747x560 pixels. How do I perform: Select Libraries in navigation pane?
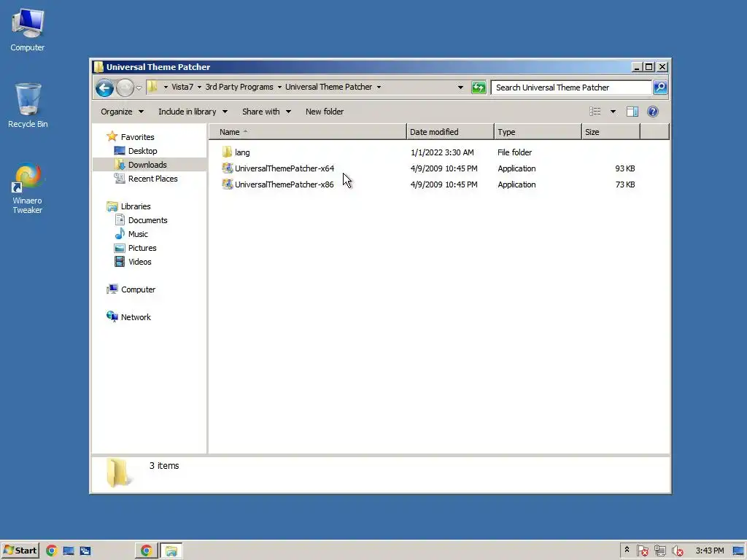point(128,206)
